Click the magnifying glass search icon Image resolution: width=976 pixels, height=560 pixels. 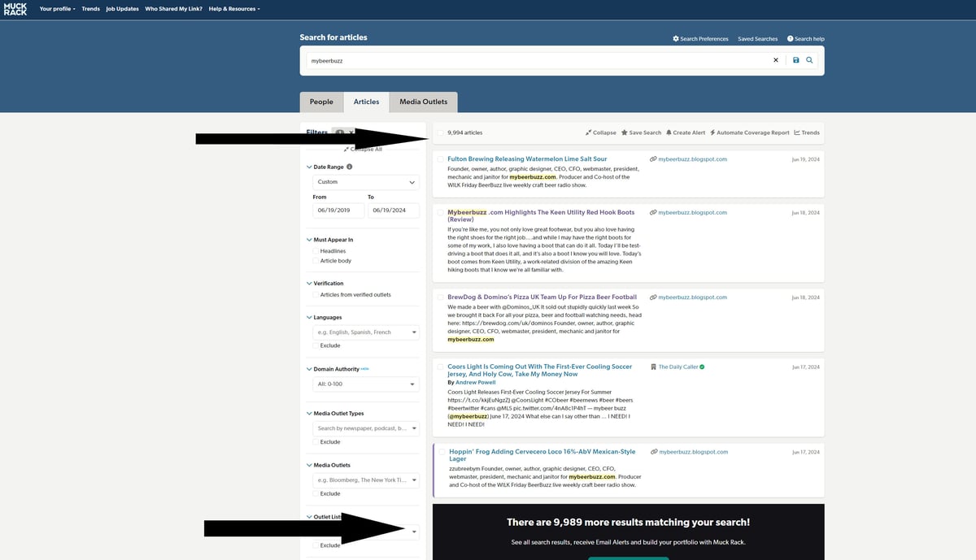tap(809, 60)
